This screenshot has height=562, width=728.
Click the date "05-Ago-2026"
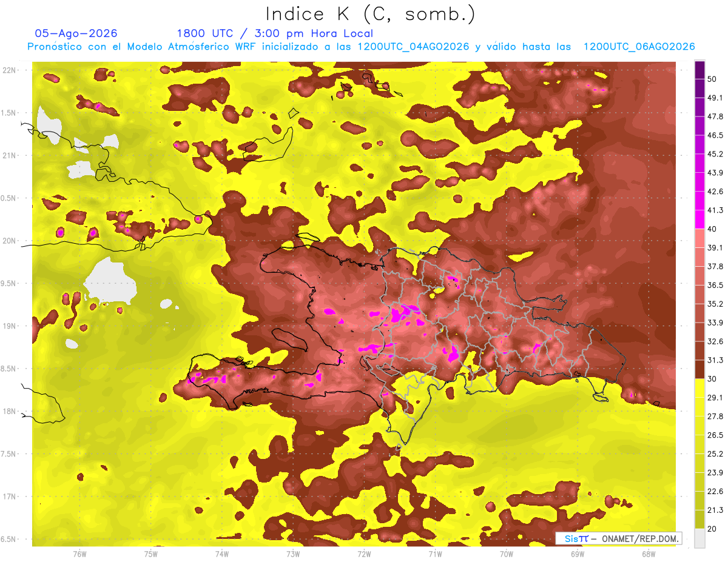[76, 33]
